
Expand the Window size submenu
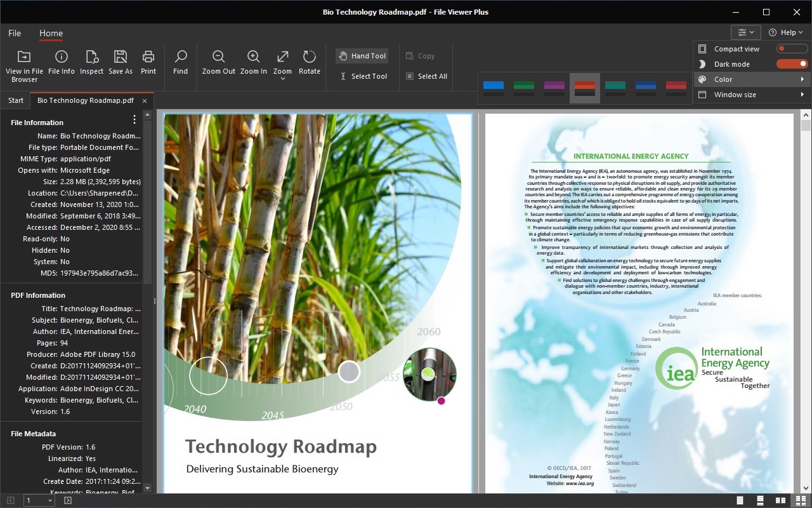[x=752, y=95]
